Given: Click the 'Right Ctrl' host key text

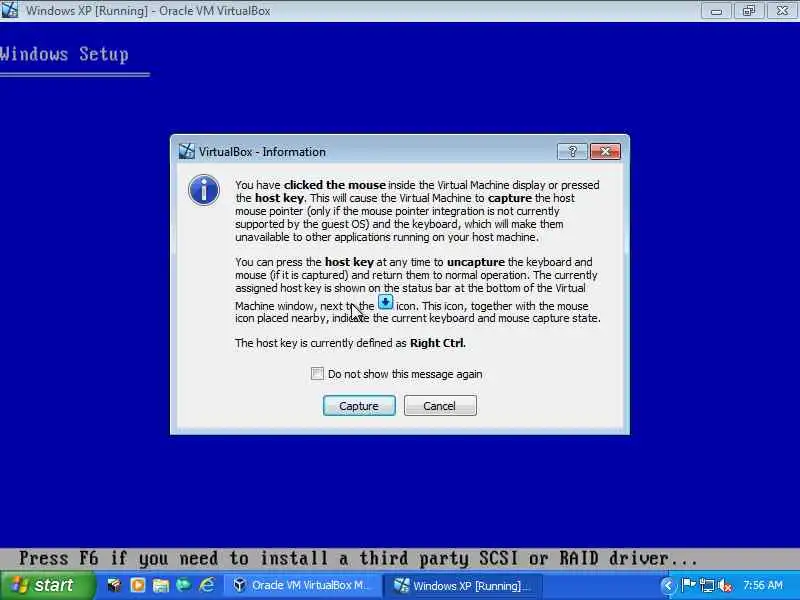Looking at the screenshot, I should tap(437, 343).
